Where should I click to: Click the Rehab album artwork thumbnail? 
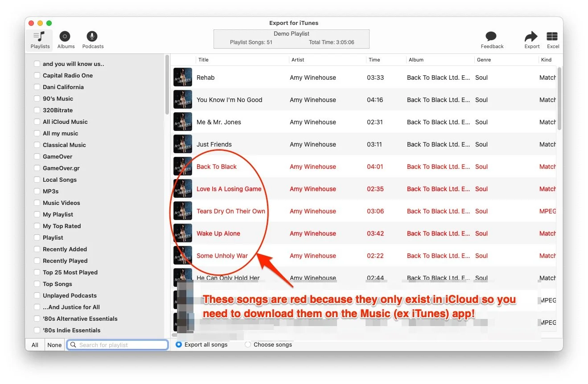[182, 78]
